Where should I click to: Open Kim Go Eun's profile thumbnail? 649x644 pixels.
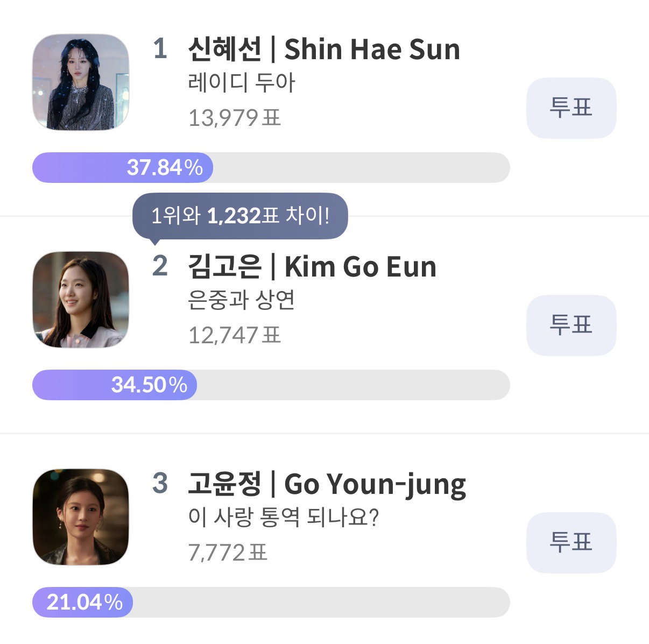pyautogui.click(x=81, y=300)
